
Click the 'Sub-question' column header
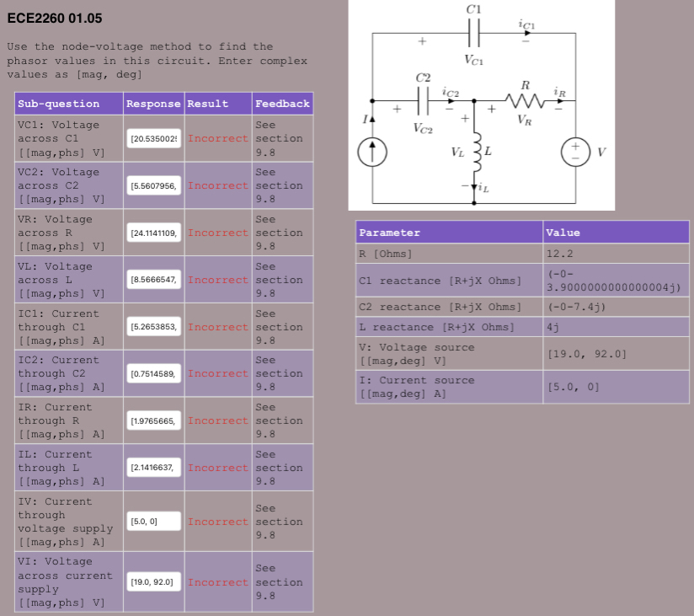tap(68, 104)
